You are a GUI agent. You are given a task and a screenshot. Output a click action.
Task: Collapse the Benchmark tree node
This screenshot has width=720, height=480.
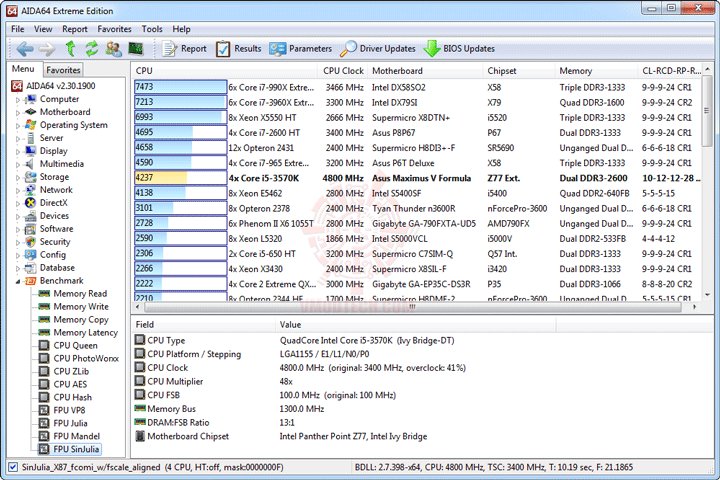tap(18, 281)
